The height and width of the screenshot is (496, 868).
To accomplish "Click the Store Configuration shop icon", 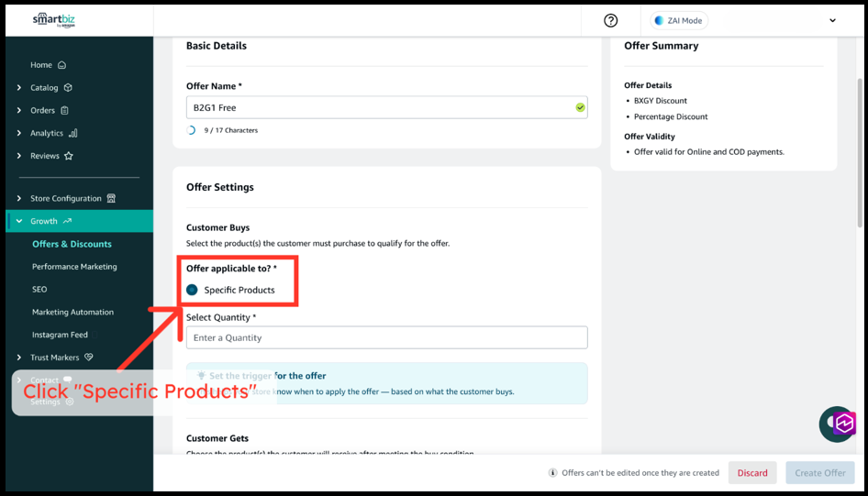I will (111, 198).
